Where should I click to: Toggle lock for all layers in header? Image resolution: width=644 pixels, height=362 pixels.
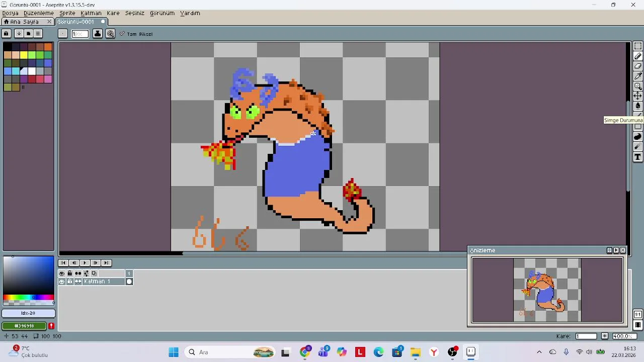(70, 274)
